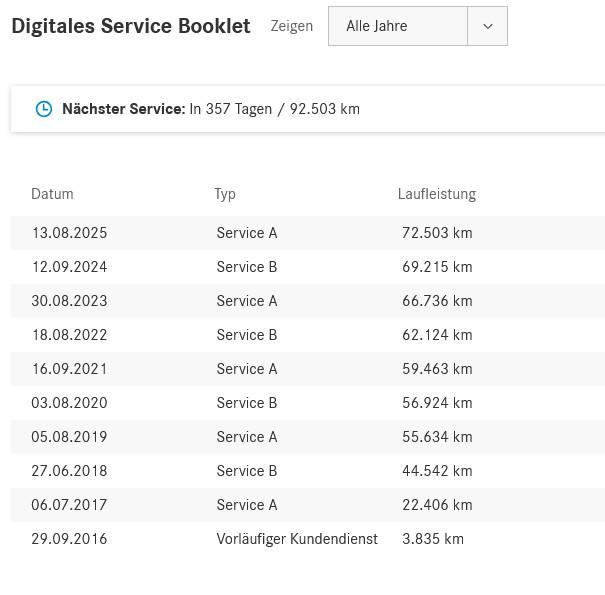Click the Digitales Service Booklet heading
The width and height of the screenshot is (605, 595).
(x=131, y=26)
